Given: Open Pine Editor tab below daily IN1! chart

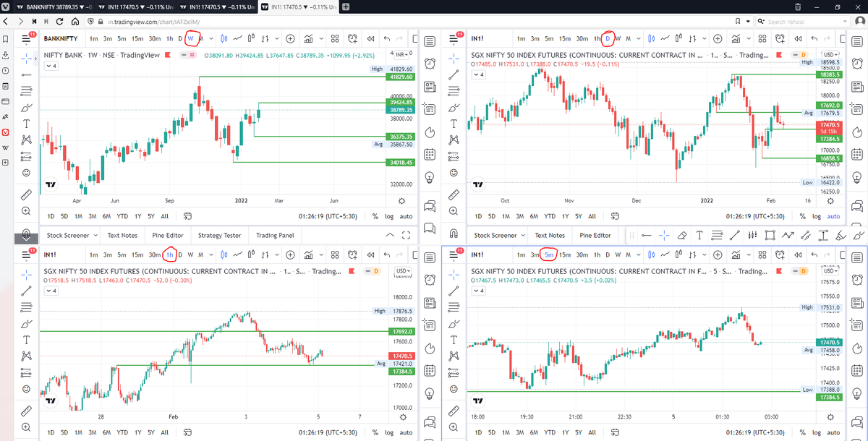Looking at the screenshot, I should (x=595, y=235).
